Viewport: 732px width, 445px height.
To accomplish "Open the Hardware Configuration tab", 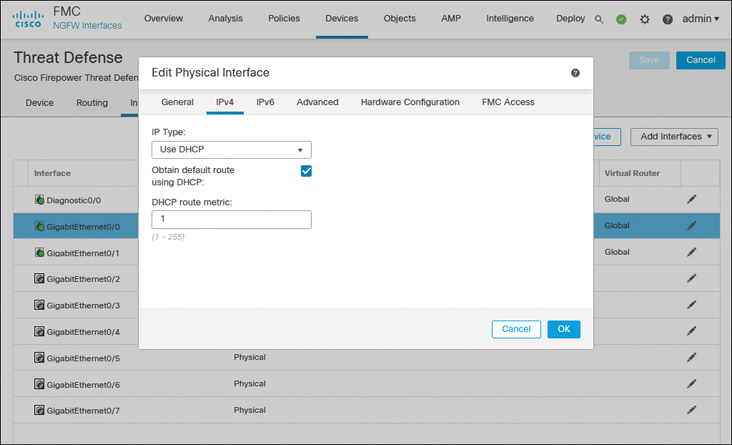I will pyautogui.click(x=410, y=102).
